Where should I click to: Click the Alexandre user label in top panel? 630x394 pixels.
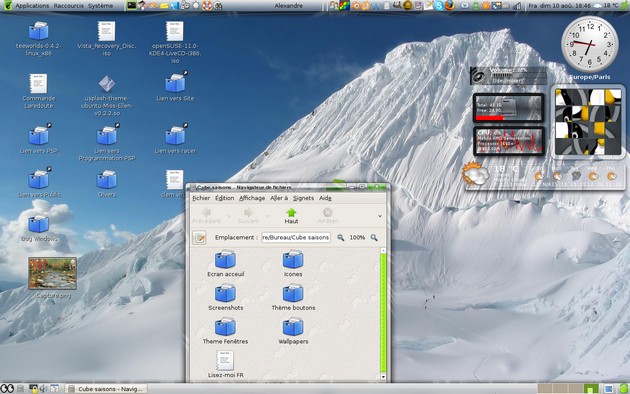(x=288, y=6)
